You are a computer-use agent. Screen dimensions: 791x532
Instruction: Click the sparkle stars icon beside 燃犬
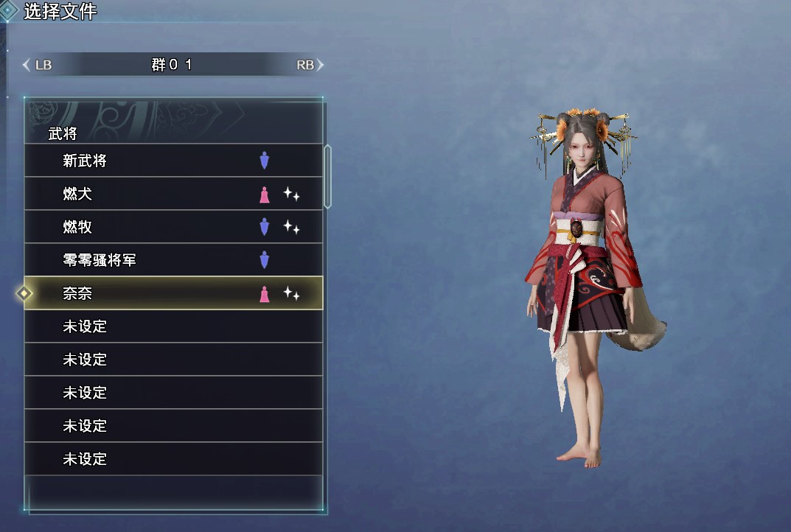[291, 194]
